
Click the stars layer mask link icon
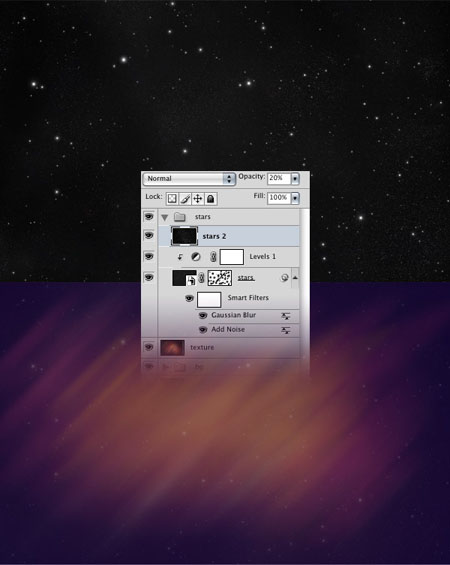(x=202, y=278)
